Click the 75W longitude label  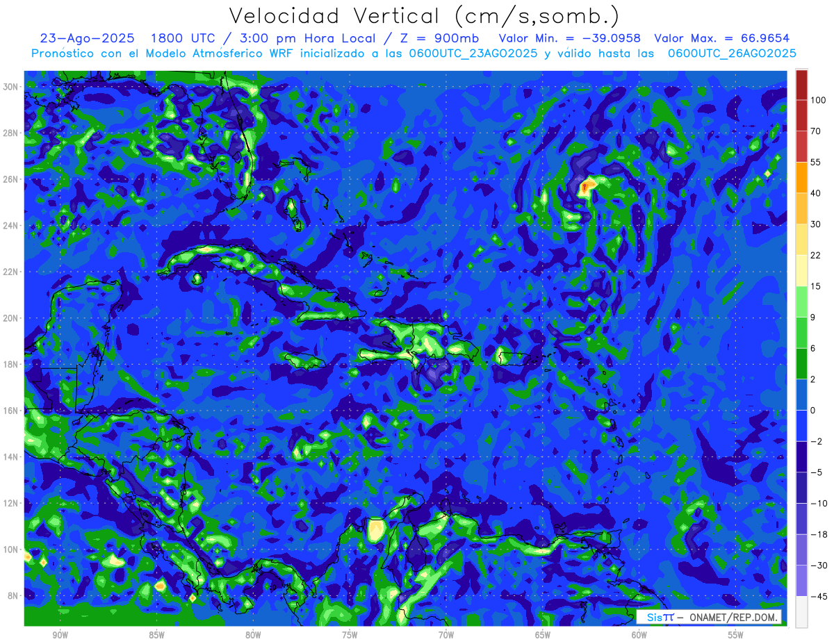[350, 635]
